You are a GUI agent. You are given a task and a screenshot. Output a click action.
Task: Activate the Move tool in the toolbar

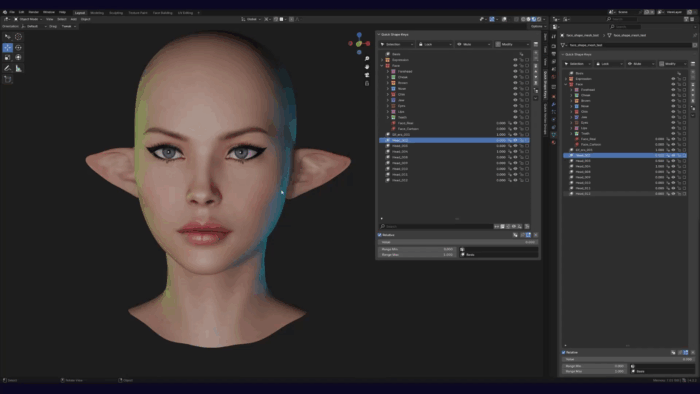[x=8, y=47]
